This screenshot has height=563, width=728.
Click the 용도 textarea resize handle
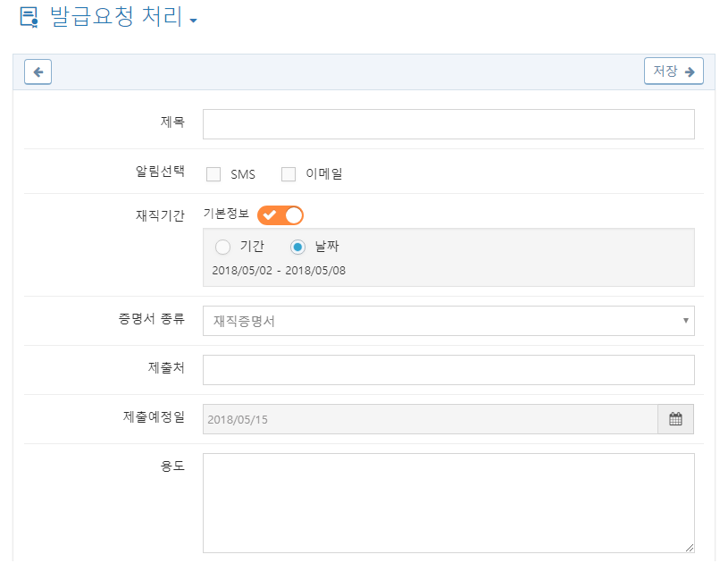pyautogui.click(x=690, y=548)
